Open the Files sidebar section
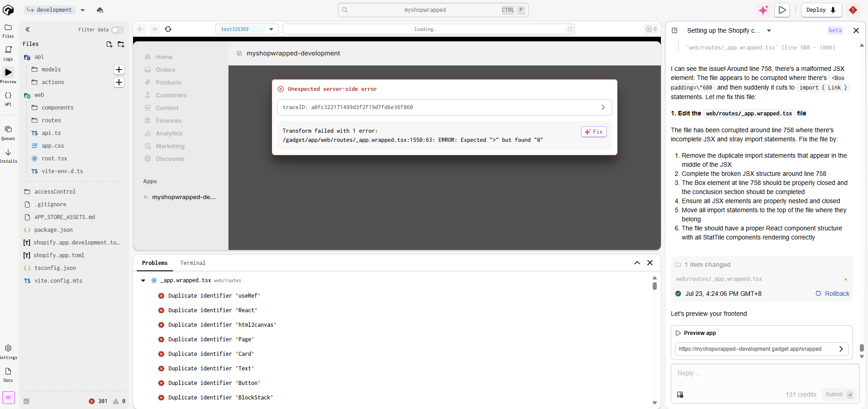Viewport: 868px width, 409px height. point(8,30)
